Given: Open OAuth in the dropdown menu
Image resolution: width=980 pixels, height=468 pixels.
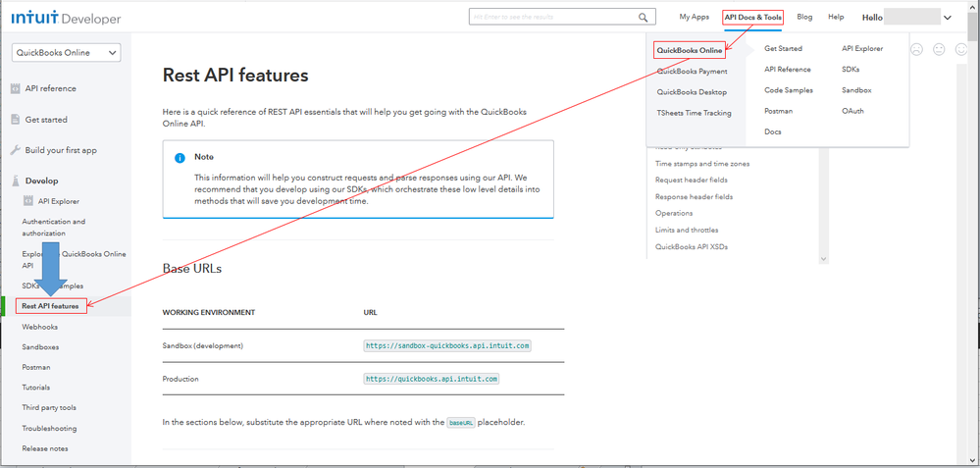Looking at the screenshot, I should click(852, 111).
